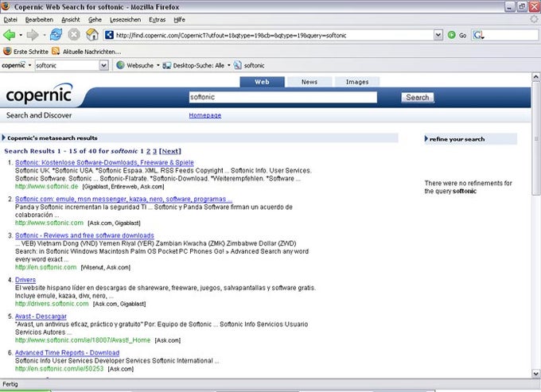The height and width of the screenshot is (392, 541).
Task: Expand the Copernic toolbar search box dropdown
Action: click(103, 65)
